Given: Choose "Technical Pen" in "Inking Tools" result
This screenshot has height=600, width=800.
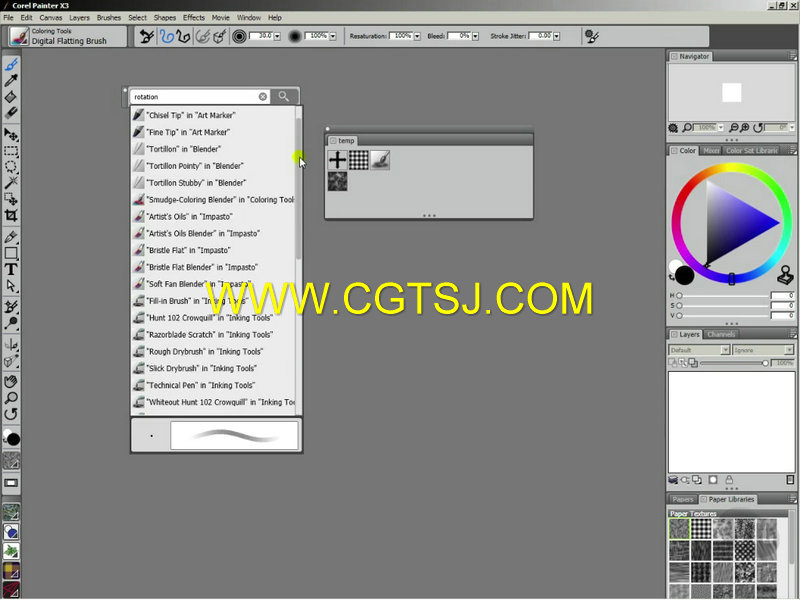Looking at the screenshot, I should [214, 385].
